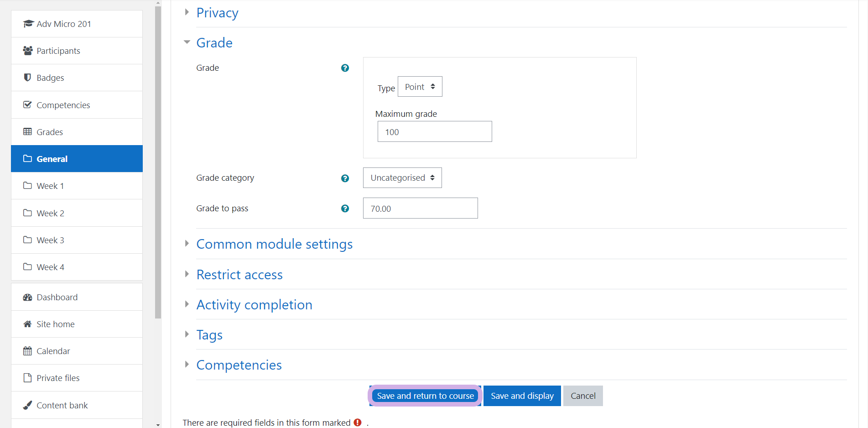Image resolution: width=868 pixels, height=428 pixels.
Task: Expand the Restrict access section
Action: click(x=239, y=275)
